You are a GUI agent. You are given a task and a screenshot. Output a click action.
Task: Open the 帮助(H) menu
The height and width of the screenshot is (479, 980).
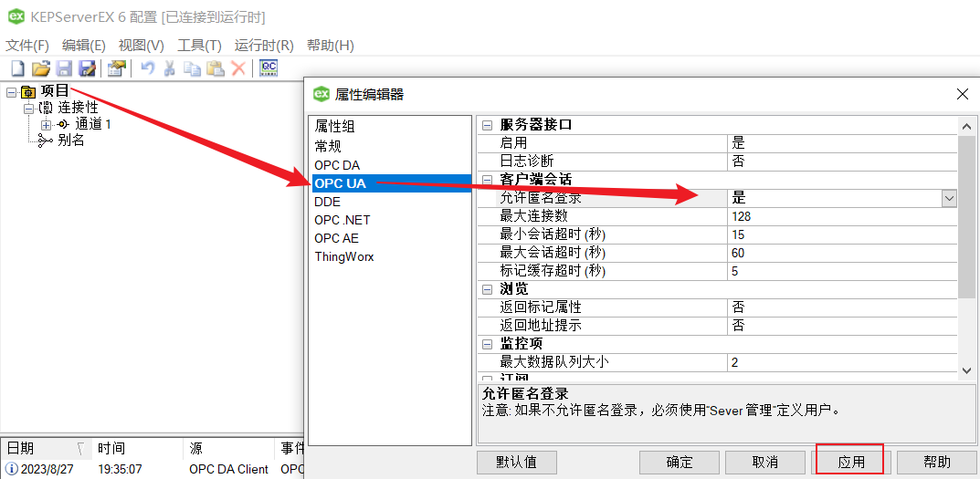(330, 46)
